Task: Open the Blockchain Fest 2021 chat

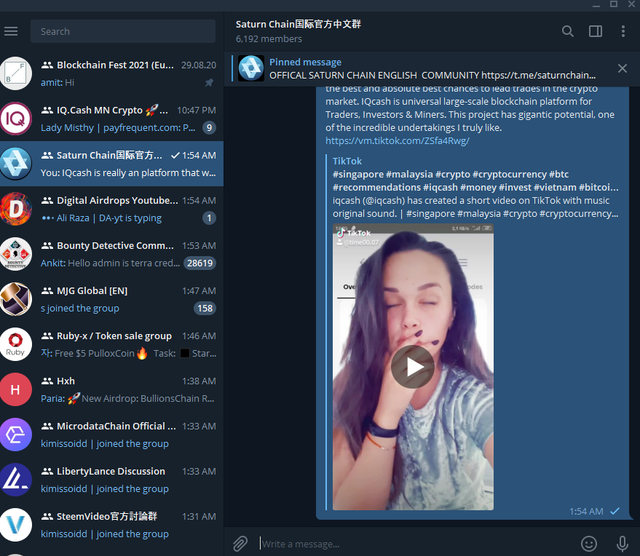Action: (x=112, y=74)
